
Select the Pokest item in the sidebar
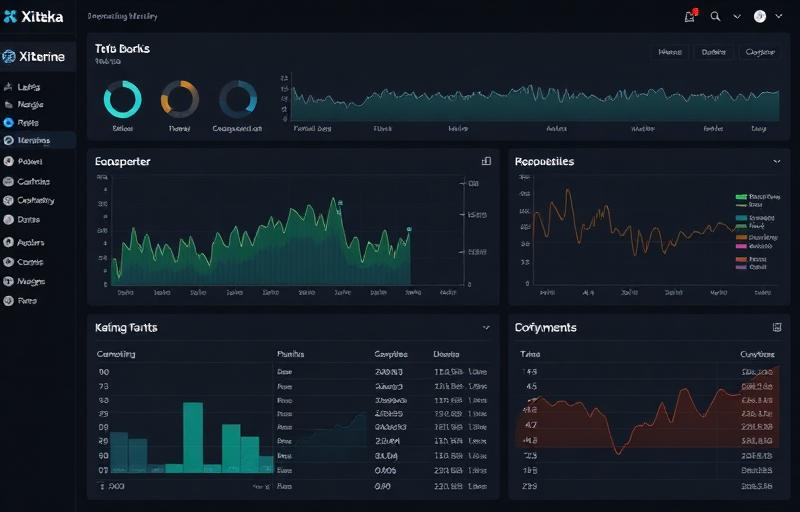click(28, 161)
